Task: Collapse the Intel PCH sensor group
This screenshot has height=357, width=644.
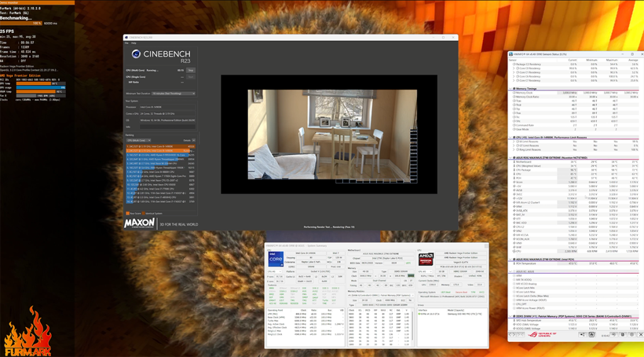Action: point(511,259)
